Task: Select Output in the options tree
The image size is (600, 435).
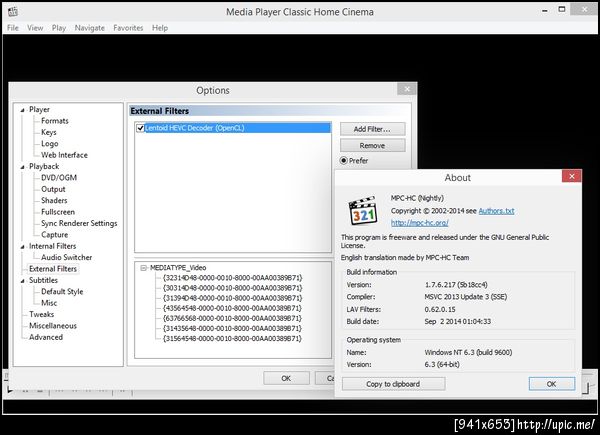Action: 53,189
